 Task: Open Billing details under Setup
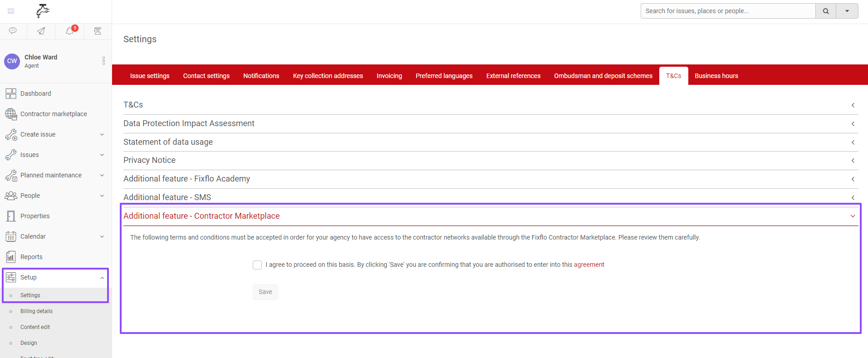click(36, 311)
